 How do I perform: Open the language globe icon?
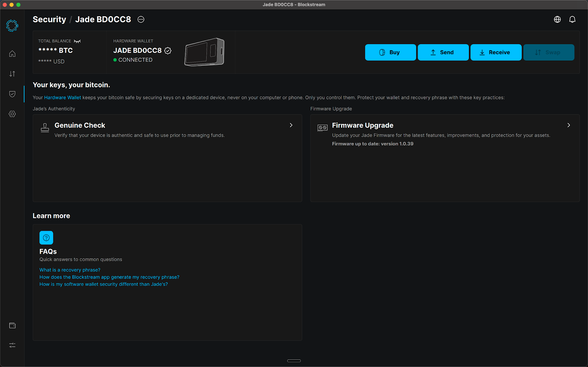(557, 19)
